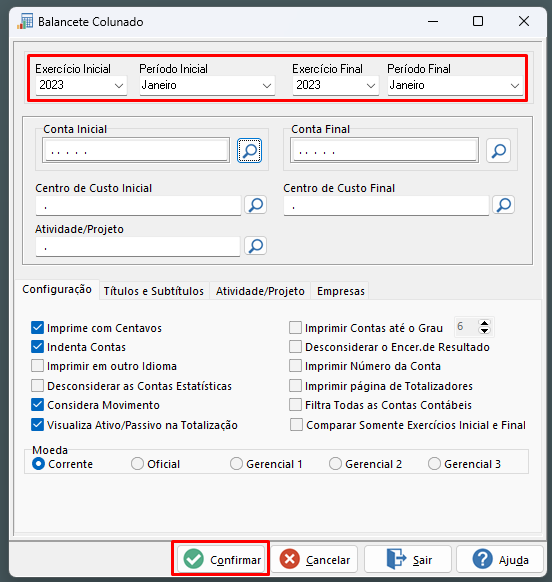Uncheck Indenta Contas
The width and height of the screenshot is (552, 582).
point(37,347)
